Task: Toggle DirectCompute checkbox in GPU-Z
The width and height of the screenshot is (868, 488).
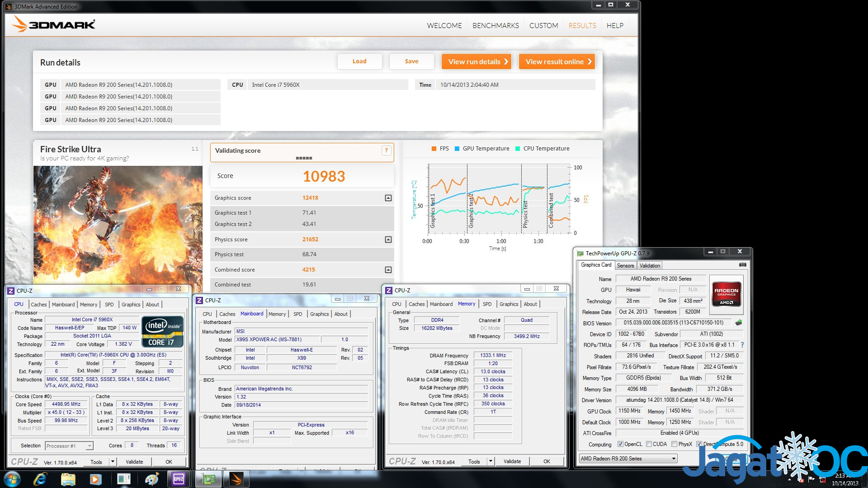Action: (699, 444)
